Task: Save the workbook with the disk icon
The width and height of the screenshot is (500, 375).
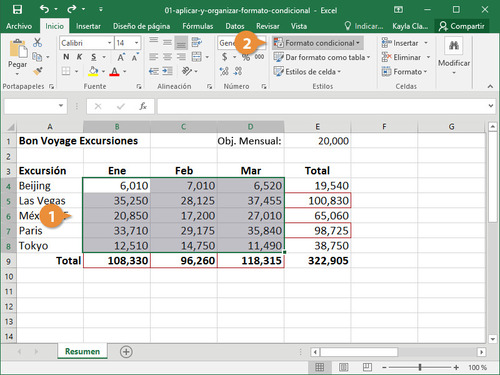Action: click(x=17, y=9)
